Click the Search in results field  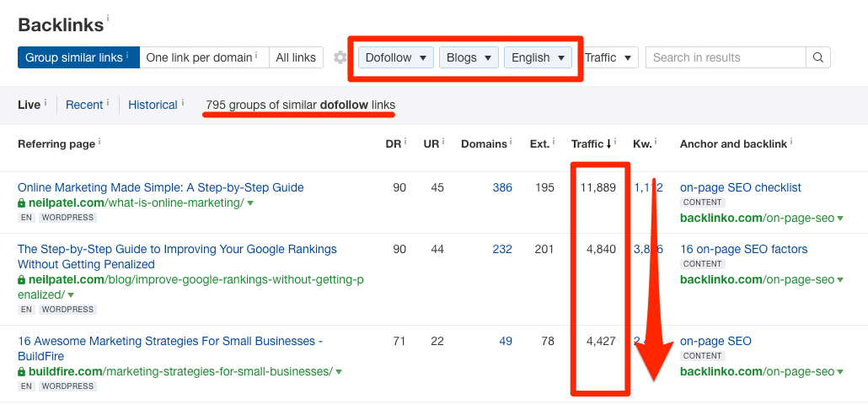coord(726,57)
